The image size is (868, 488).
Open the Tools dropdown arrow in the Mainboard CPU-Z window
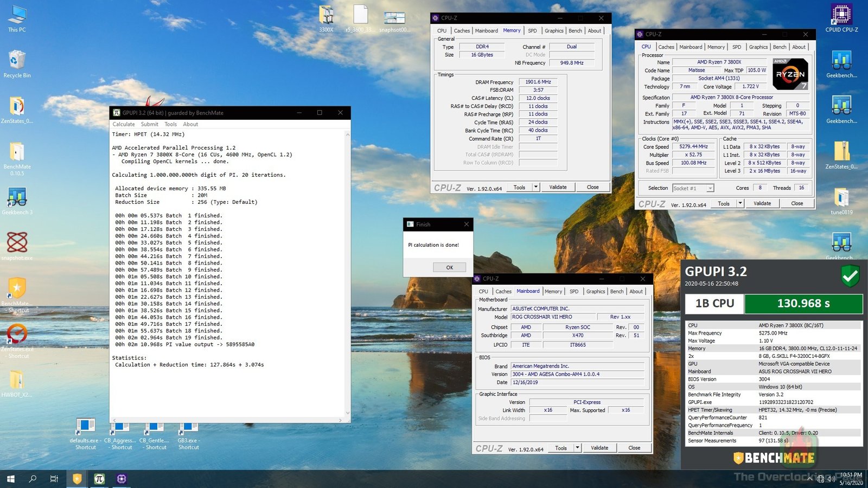click(x=577, y=447)
